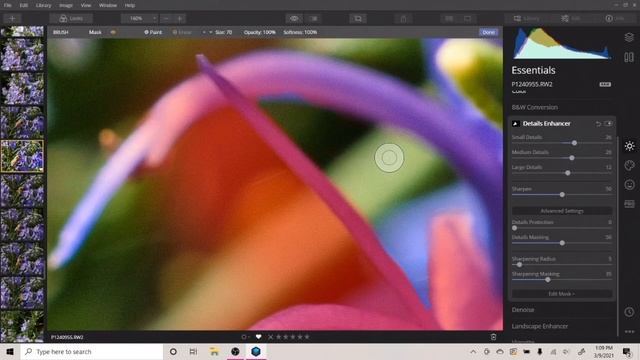Click Done to finish brushing

(x=489, y=32)
